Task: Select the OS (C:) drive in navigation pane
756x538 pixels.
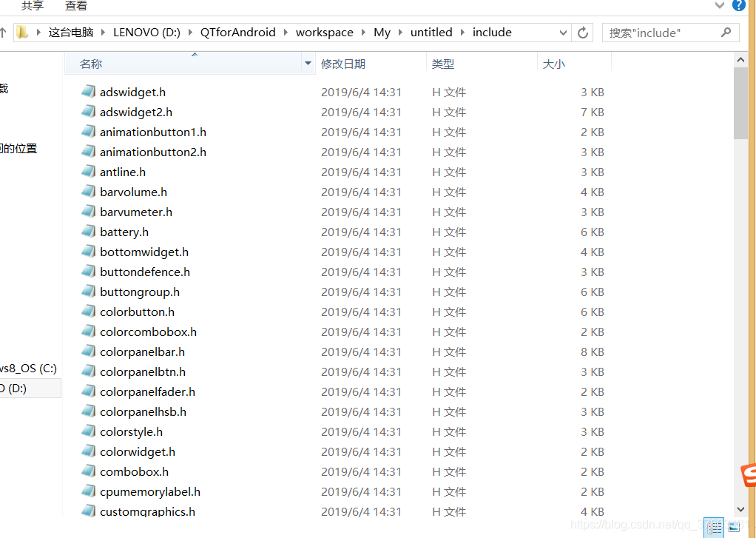Action: 30,368
